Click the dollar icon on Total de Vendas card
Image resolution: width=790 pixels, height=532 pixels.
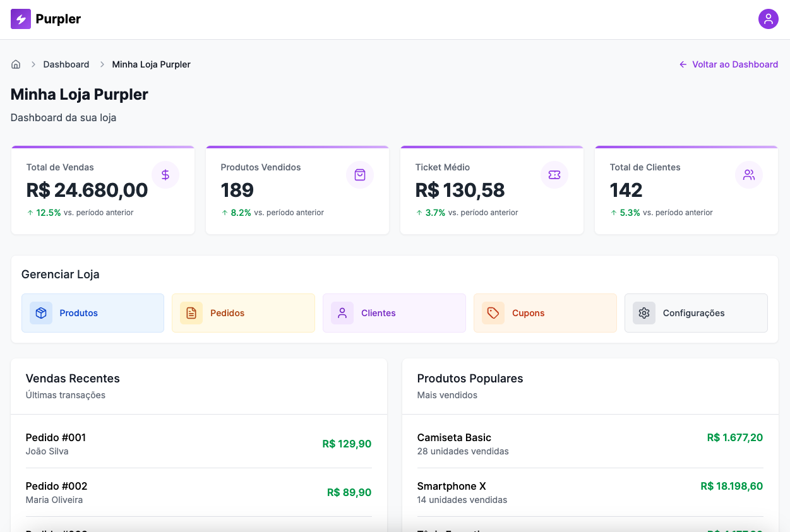pos(165,175)
